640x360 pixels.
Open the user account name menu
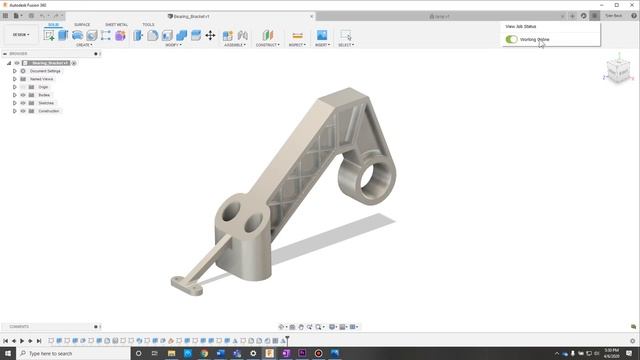tap(614, 16)
